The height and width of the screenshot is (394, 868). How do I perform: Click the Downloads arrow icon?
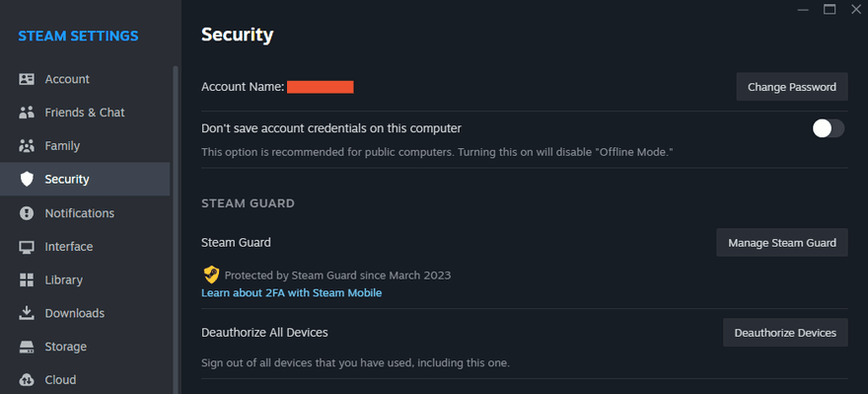[27, 313]
